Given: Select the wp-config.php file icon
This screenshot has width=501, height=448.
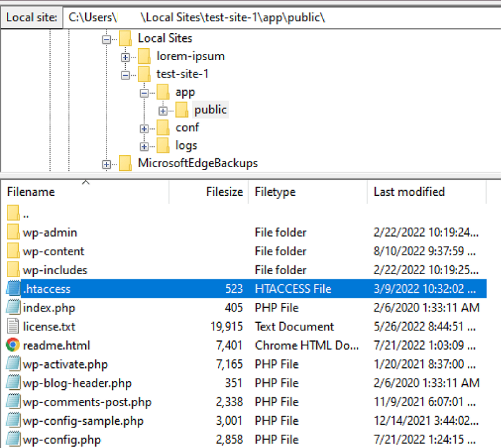Looking at the screenshot, I should coord(13,439).
